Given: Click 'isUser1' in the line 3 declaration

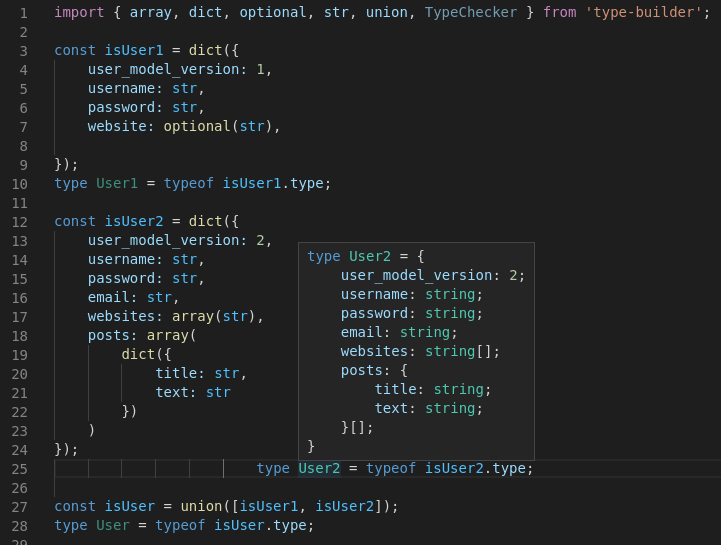Looking at the screenshot, I should point(134,50).
